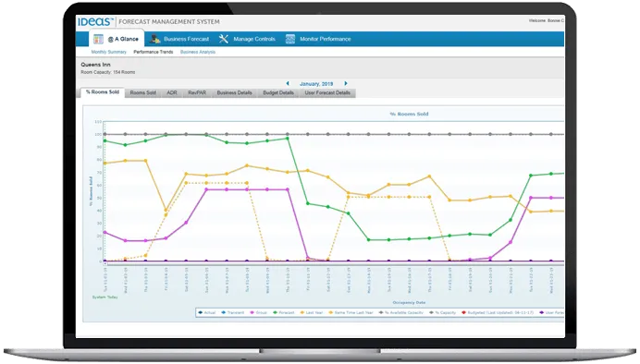Switch to the Budget Details tab

tap(278, 93)
